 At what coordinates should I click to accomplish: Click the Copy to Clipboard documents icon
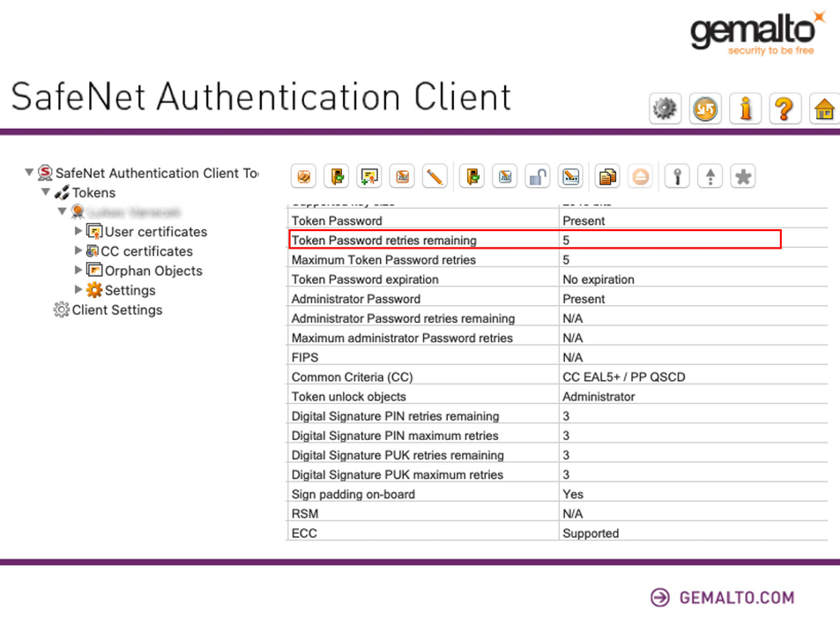pos(607,176)
